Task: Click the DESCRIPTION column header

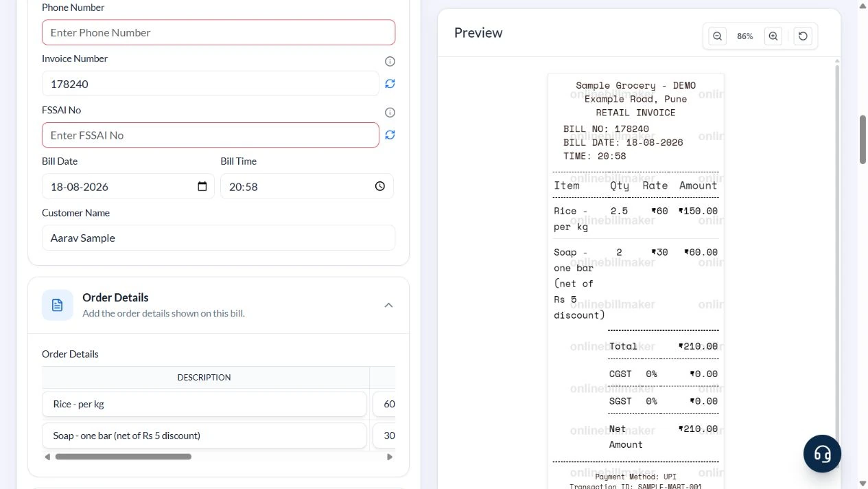Action: click(204, 377)
